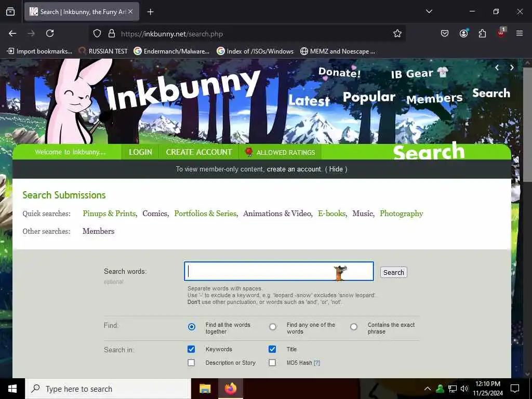This screenshot has height=399, width=532.
Task: Open Members page from header nav
Action: click(434, 99)
